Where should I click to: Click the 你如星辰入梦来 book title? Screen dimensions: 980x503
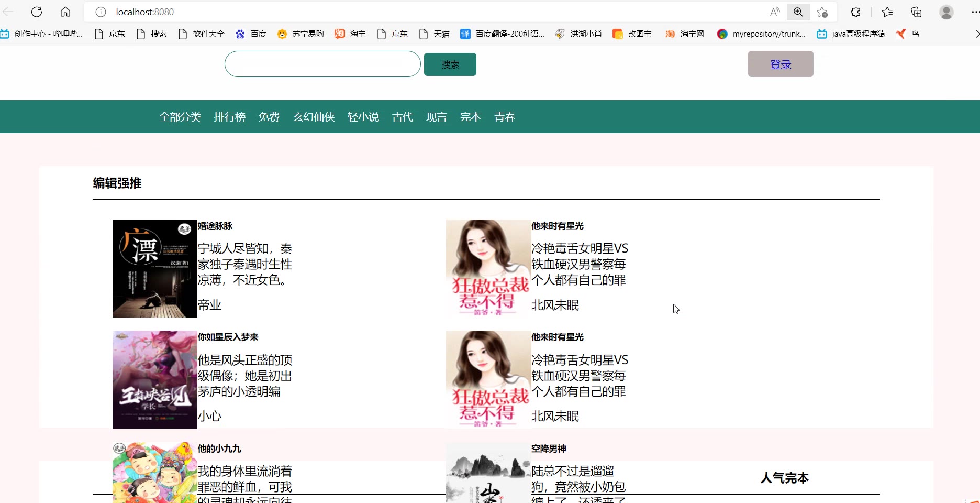click(x=228, y=337)
